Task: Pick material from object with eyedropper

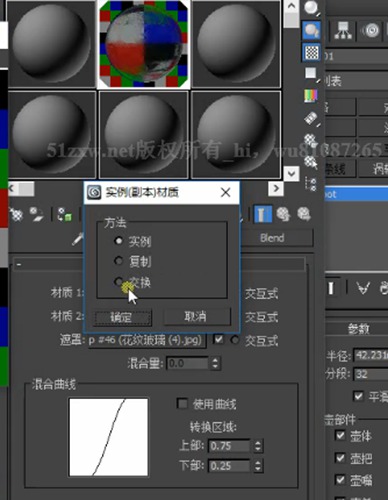Action: [x=77, y=239]
